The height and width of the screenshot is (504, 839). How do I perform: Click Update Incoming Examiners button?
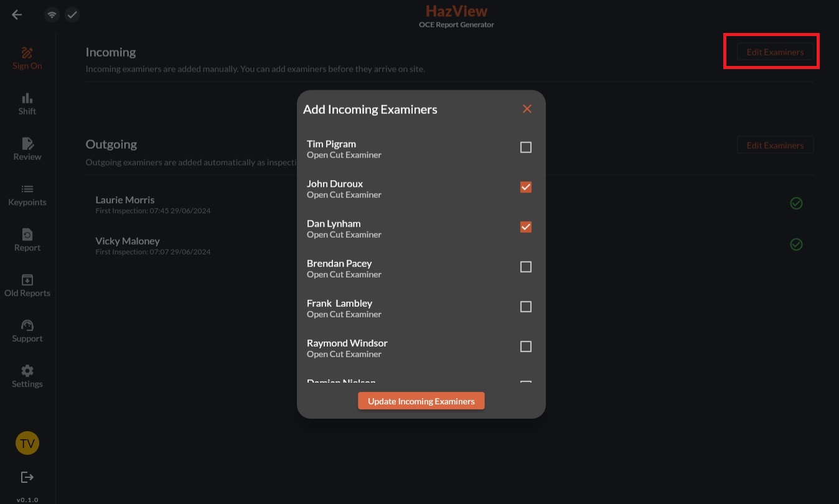pyautogui.click(x=421, y=401)
